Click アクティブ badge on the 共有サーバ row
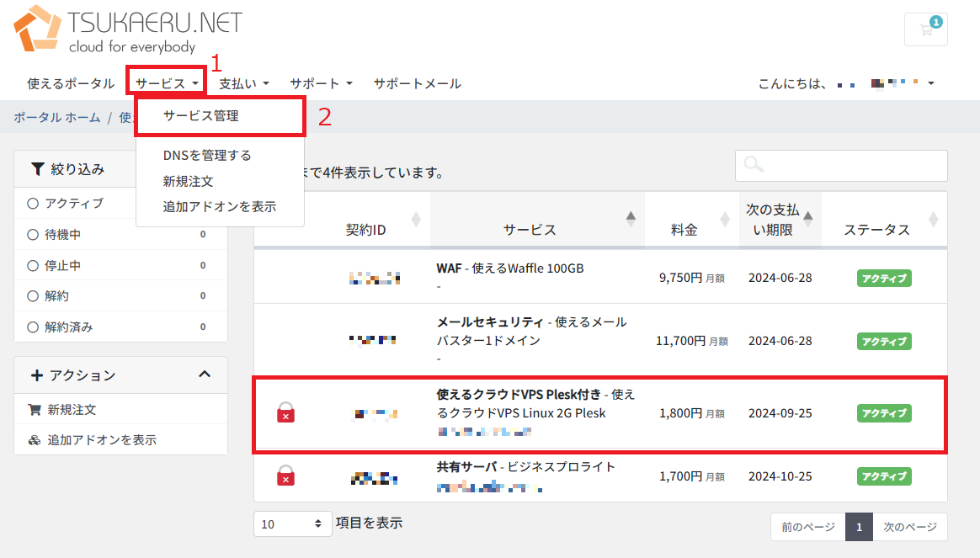Viewport: 980px width, 558px height. (884, 476)
